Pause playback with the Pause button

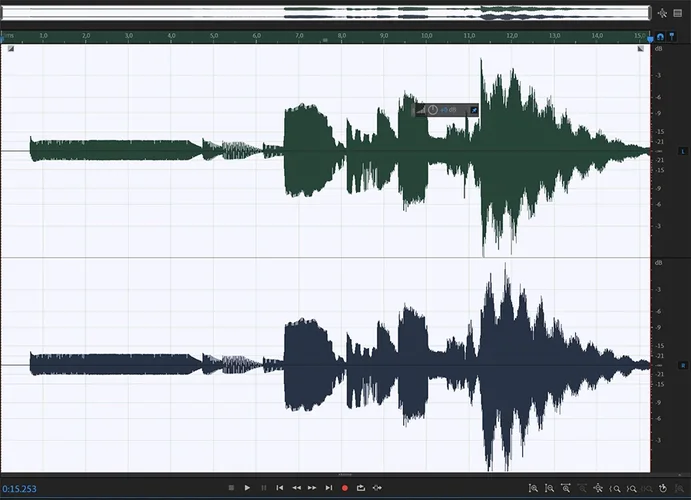(264, 488)
